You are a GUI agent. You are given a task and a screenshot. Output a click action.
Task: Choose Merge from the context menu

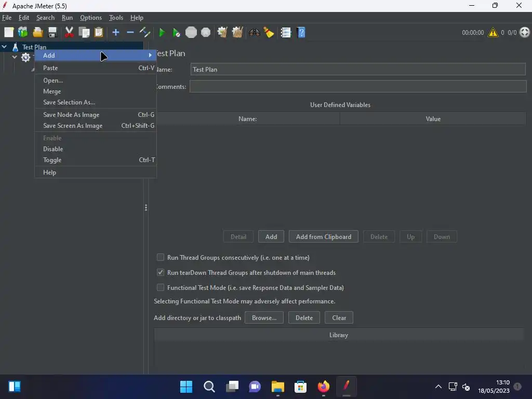point(96,91)
